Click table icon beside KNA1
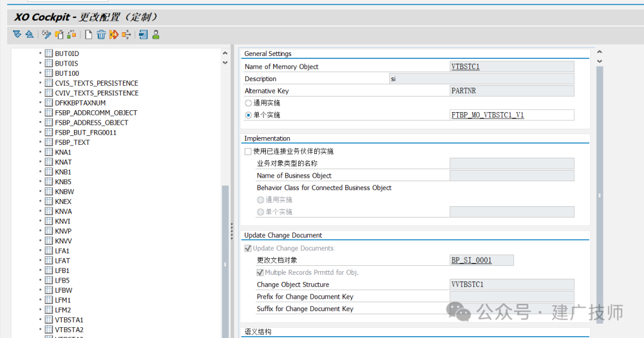This screenshot has width=644, height=338. tap(49, 152)
